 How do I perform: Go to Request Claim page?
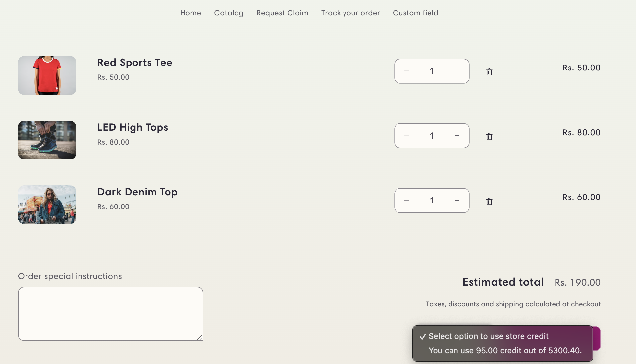coord(282,13)
